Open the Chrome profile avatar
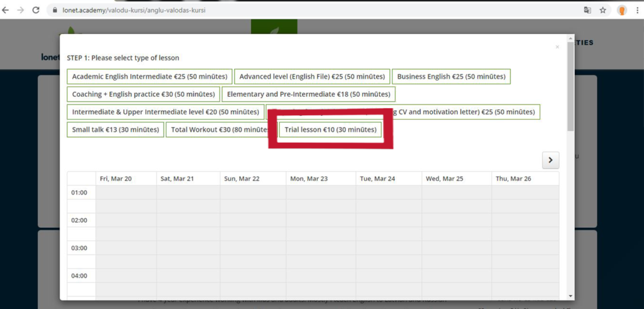Screen dimensions: 644x309 pos(622,10)
